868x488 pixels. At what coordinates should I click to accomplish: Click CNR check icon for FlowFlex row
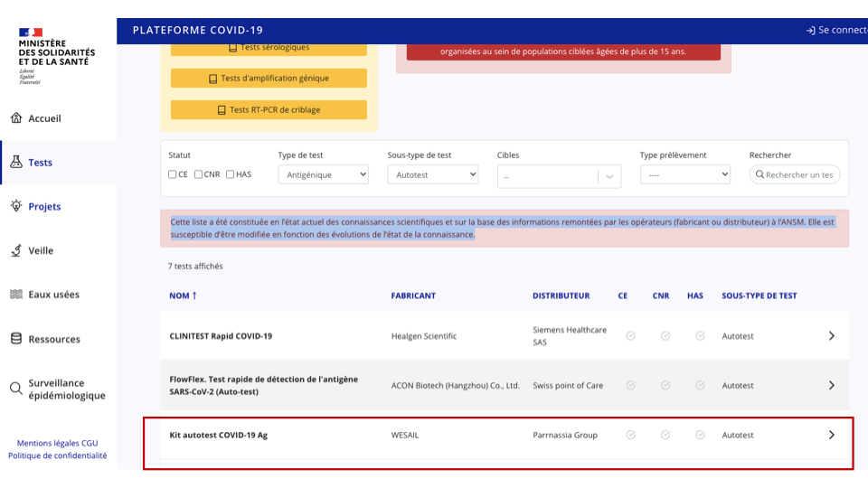point(665,385)
